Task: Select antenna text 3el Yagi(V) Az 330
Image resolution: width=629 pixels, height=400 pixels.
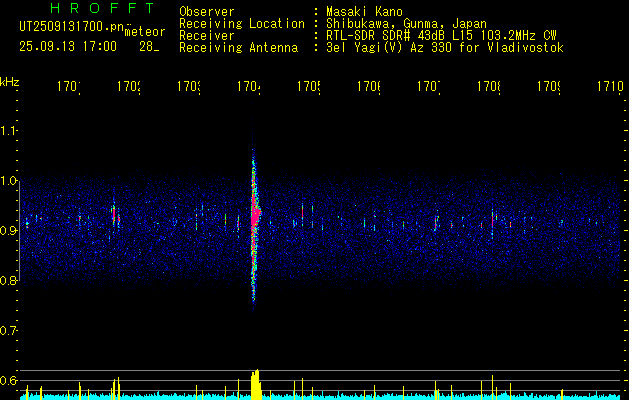Action: point(391,48)
